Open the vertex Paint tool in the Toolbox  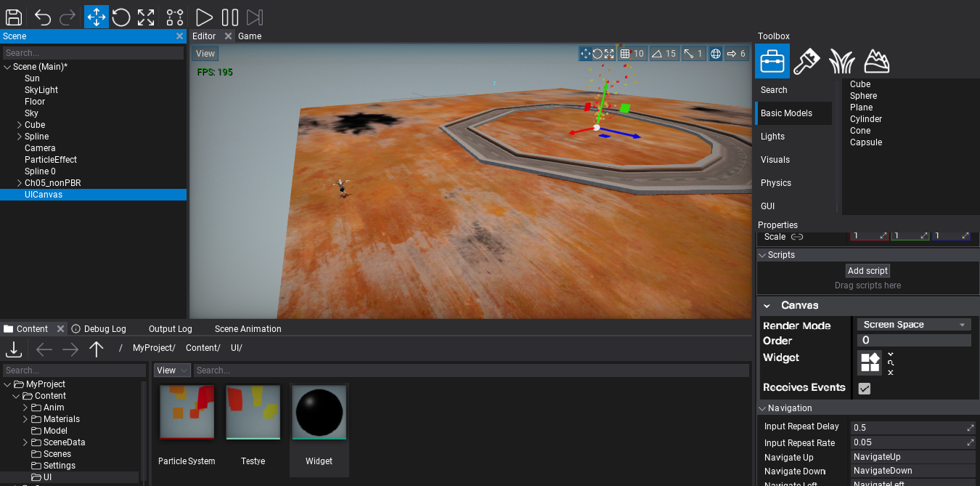click(x=807, y=61)
